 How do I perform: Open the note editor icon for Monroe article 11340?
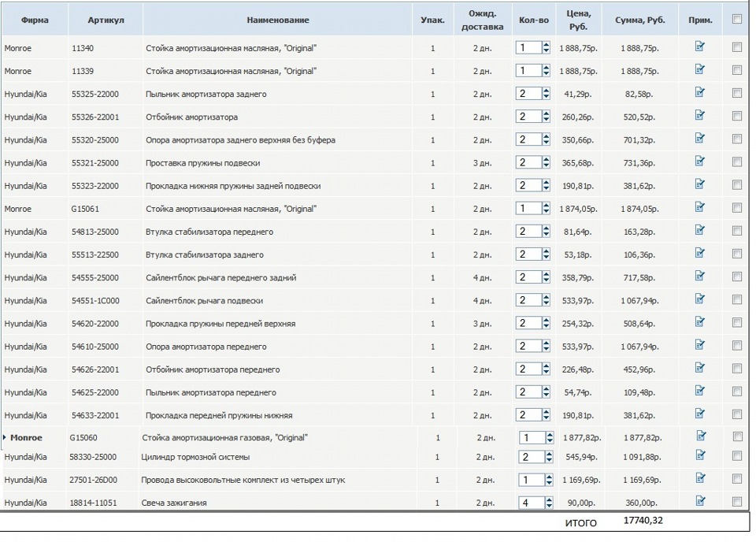point(700,47)
